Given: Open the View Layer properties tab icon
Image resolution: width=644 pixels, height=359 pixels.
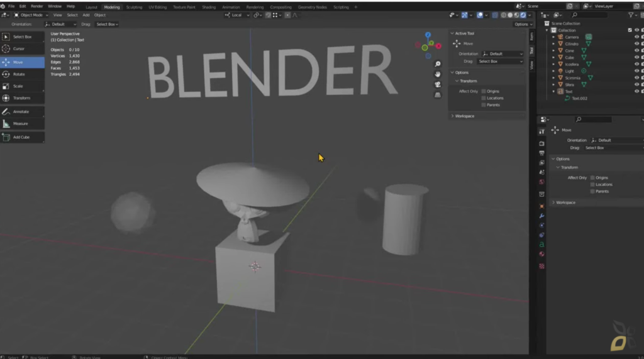Looking at the screenshot, I should 541,163.
